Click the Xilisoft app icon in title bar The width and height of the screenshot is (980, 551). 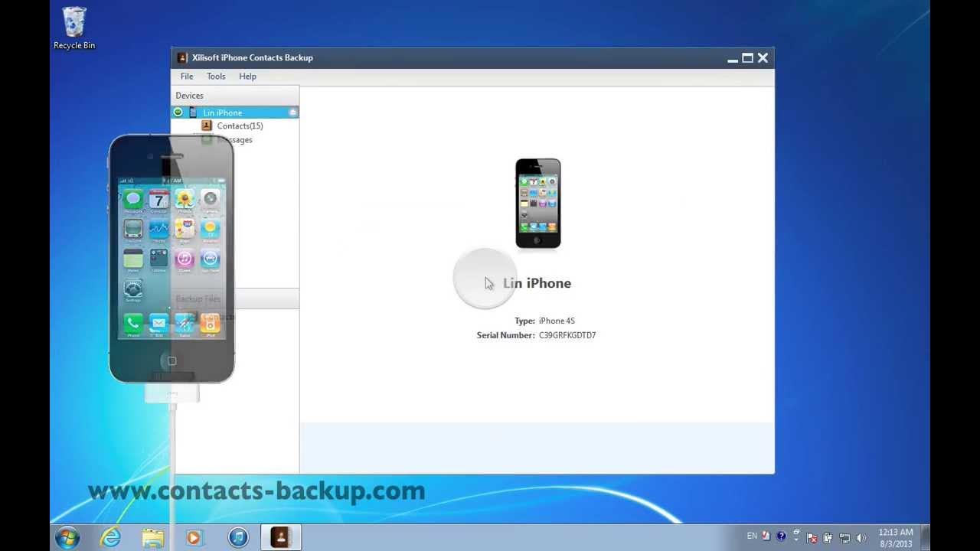182,57
